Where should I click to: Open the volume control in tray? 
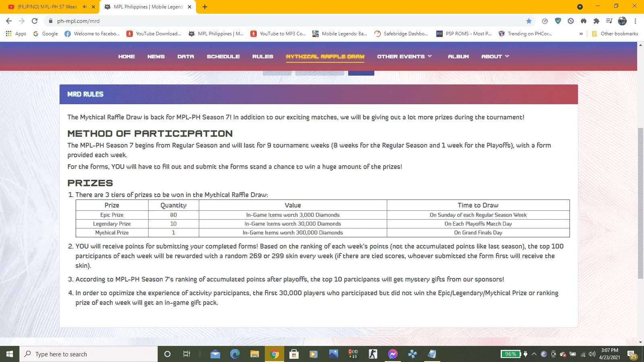coord(592,354)
